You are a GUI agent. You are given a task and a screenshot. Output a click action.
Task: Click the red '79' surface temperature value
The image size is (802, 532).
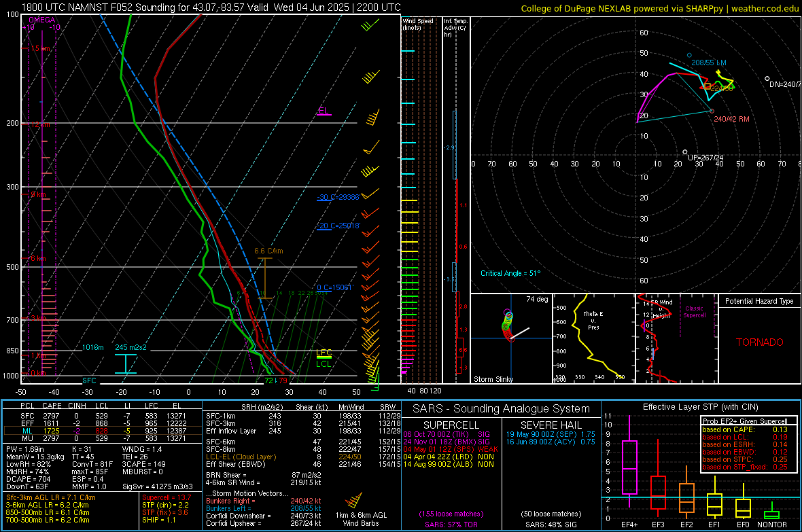[283, 380]
